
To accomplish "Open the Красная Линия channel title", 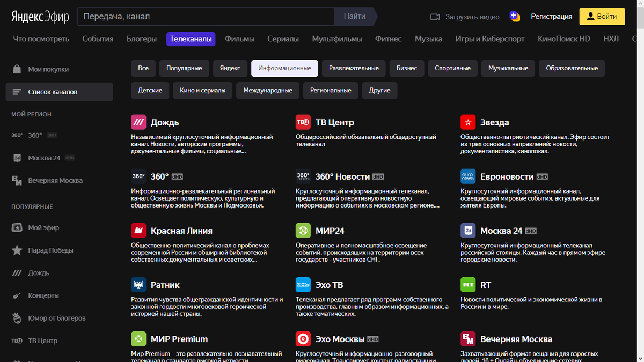I will [x=181, y=231].
